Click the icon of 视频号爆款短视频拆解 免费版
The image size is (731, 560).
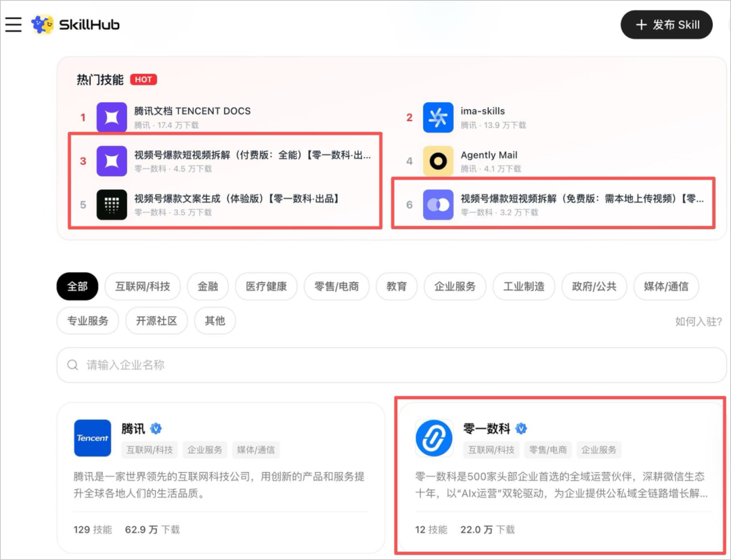[x=438, y=204]
